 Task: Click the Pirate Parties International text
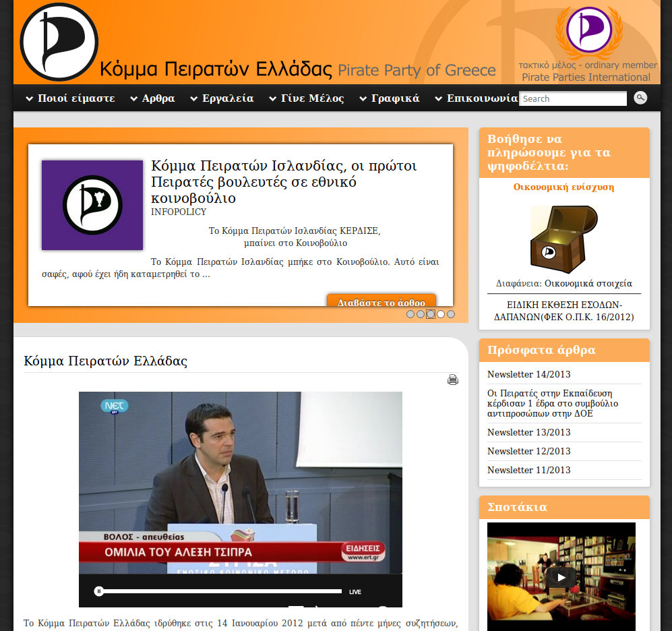[x=586, y=77]
